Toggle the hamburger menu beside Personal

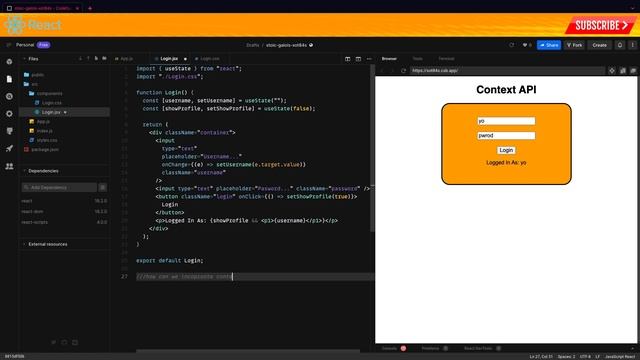[x=8, y=45]
